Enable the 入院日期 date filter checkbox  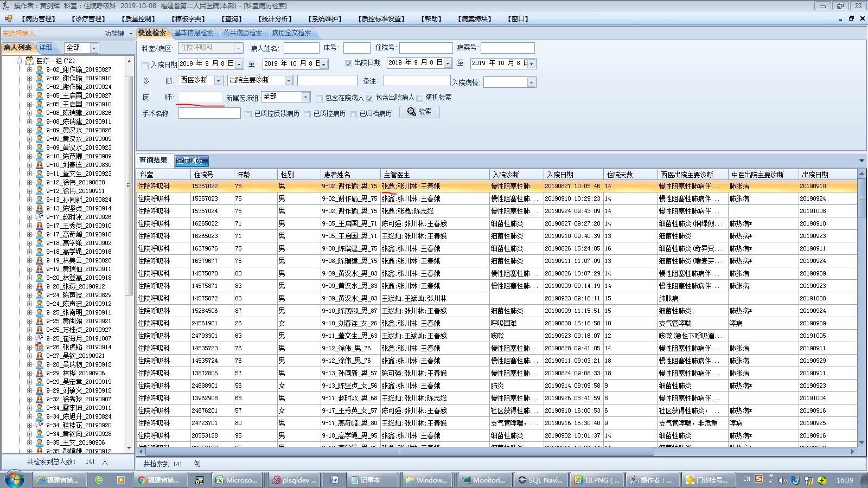[x=145, y=66]
